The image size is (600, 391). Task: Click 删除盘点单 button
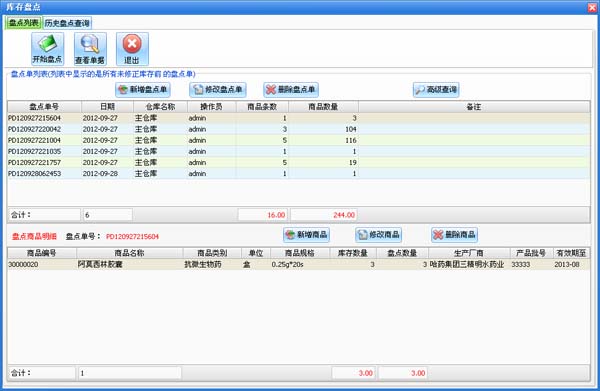(x=291, y=90)
